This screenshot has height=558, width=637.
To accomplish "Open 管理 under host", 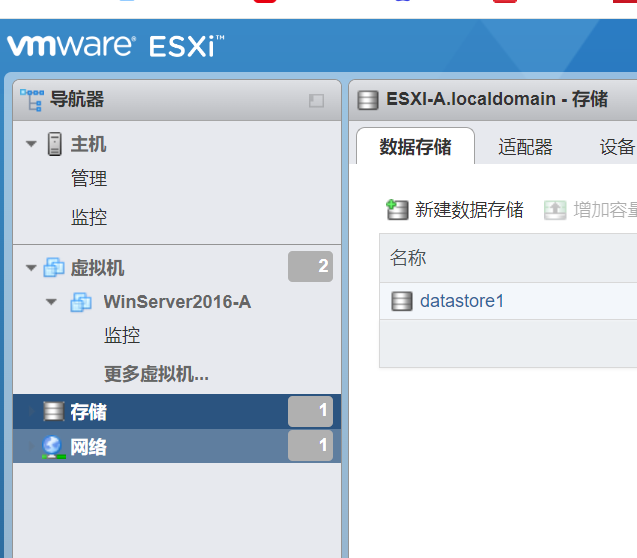I will tap(89, 179).
